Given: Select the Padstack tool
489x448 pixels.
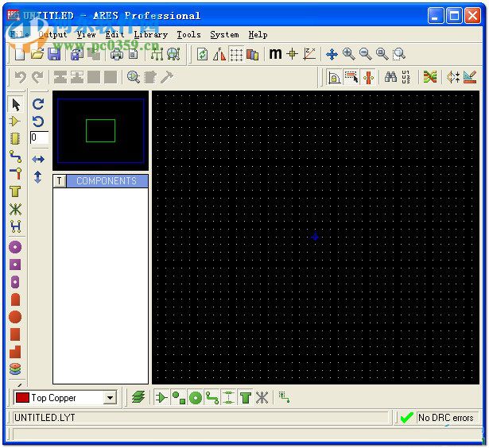Looking at the screenshot, I should (x=15, y=369).
